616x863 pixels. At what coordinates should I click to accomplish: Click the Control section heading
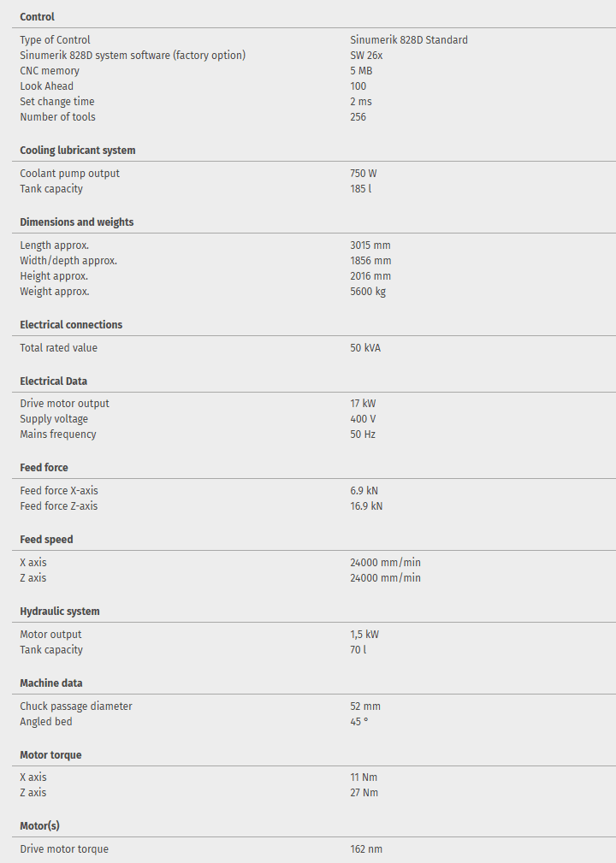(37, 17)
